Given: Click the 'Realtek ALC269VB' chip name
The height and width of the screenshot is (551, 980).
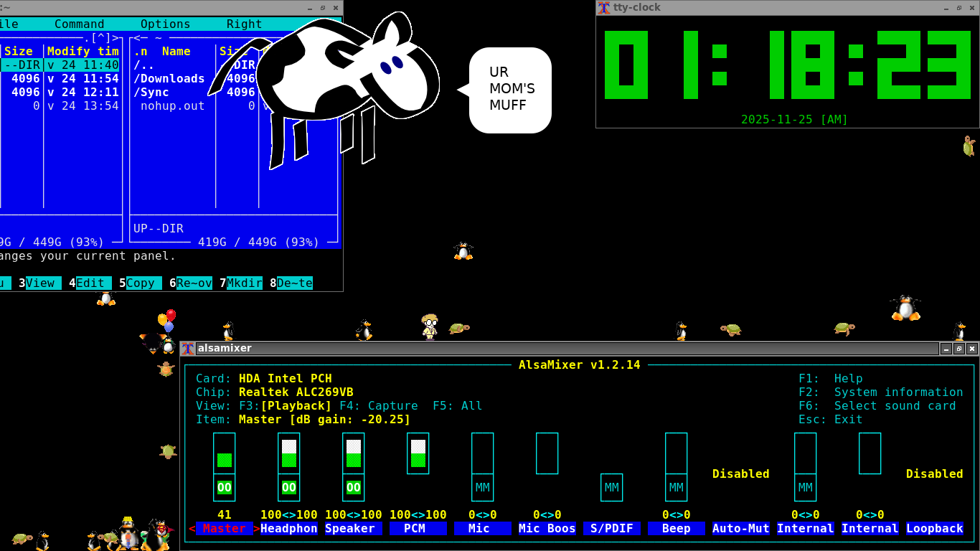Looking at the screenshot, I should (x=296, y=392).
